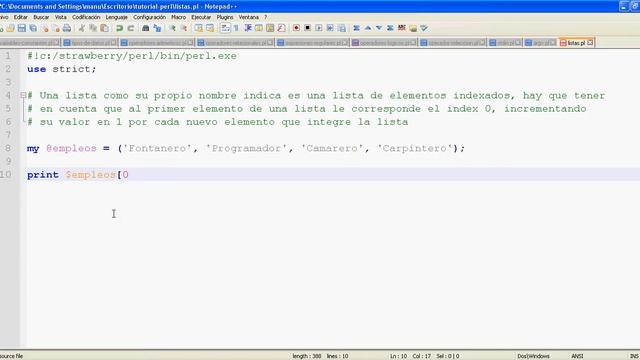The height and width of the screenshot is (360, 640).
Task: Open the Replace dialog icon
Action: pyautogui.click(x=157, y=28)
